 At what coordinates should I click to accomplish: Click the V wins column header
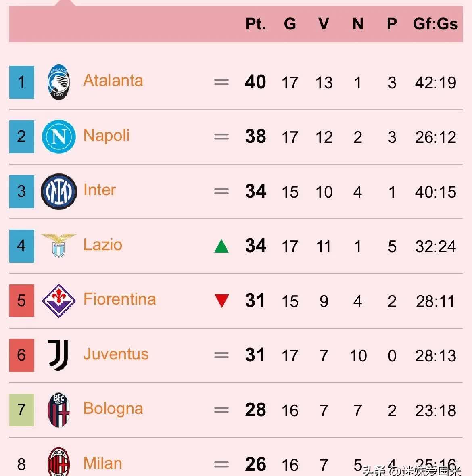pos(324,24)
